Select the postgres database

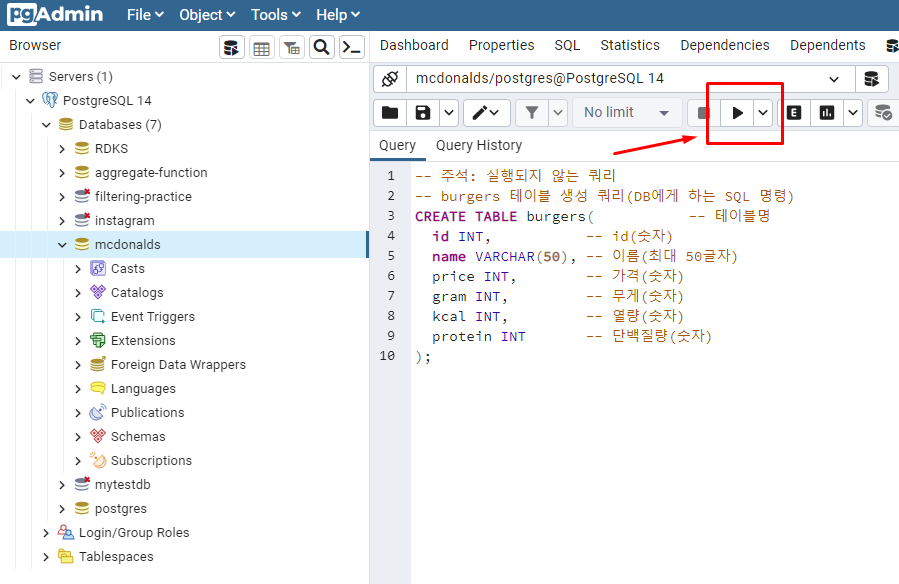(121, 509)
